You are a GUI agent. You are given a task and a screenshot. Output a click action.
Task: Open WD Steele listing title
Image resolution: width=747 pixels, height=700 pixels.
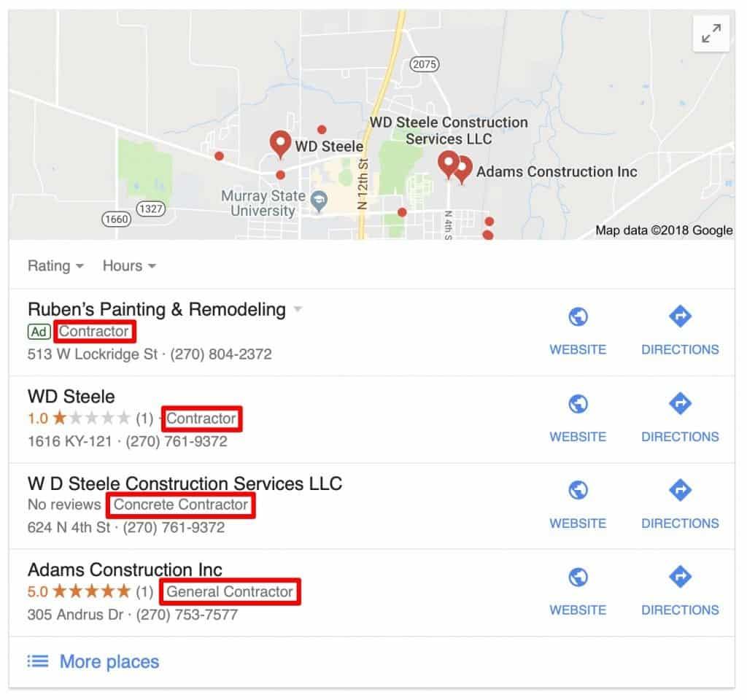pos(71,396)
